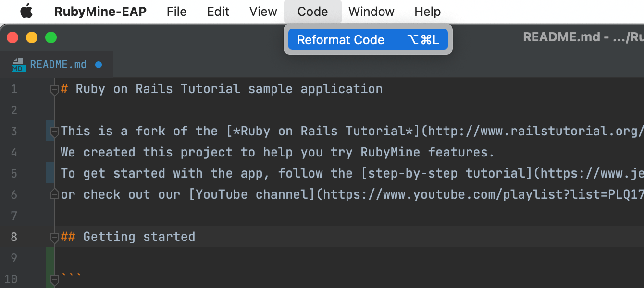Open the Edit menu

[x=218, y=12]
